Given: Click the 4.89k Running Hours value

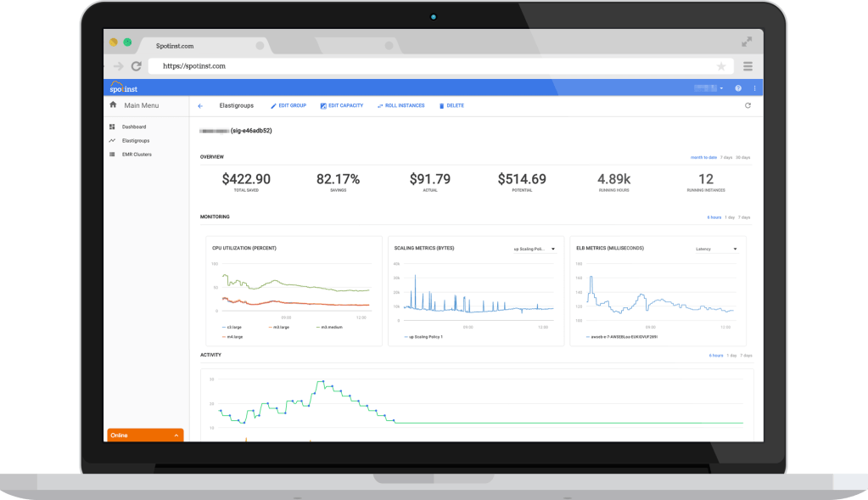Looking at the screenshot, I should point(614,179).
